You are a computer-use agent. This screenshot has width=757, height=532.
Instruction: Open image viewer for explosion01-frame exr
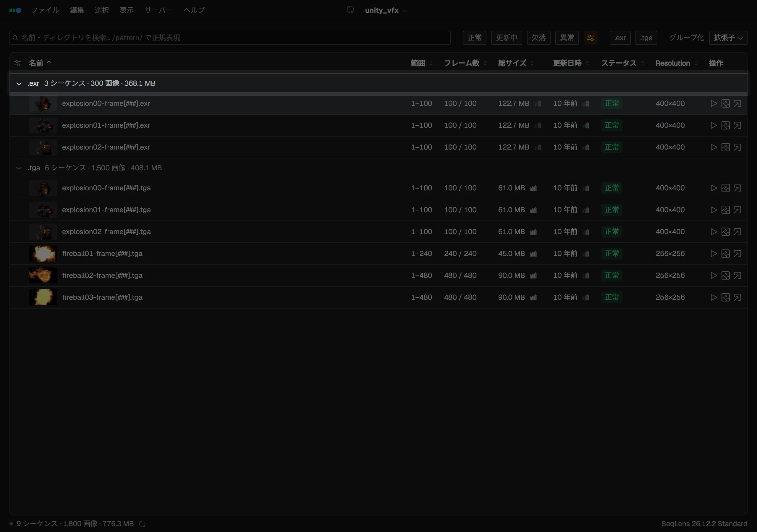point(725,125)
